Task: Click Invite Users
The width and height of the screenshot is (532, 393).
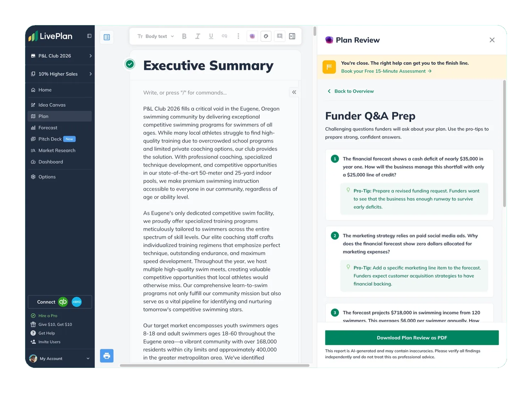Action: pyautogui.click(x=46, y=342)
